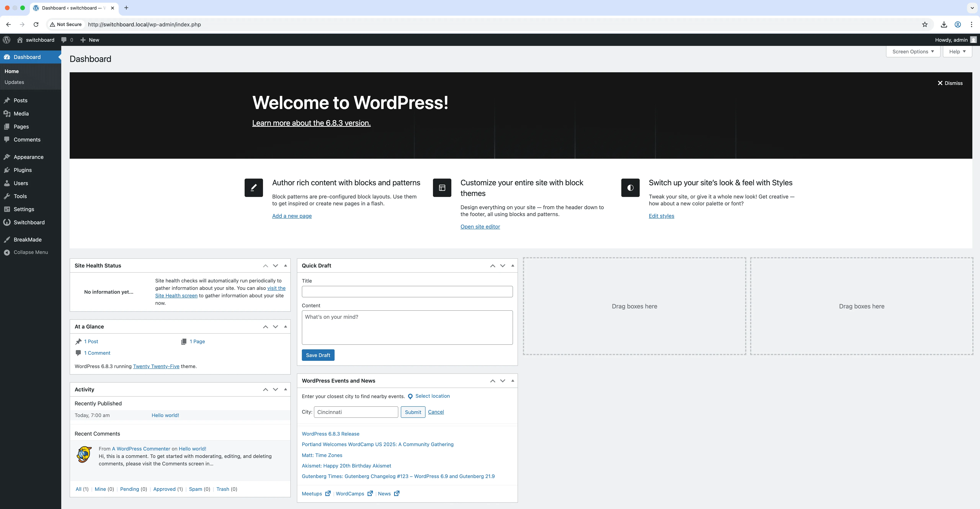Collapse the Site Health Status widget

pyautogui.click(x=285, y=265)
